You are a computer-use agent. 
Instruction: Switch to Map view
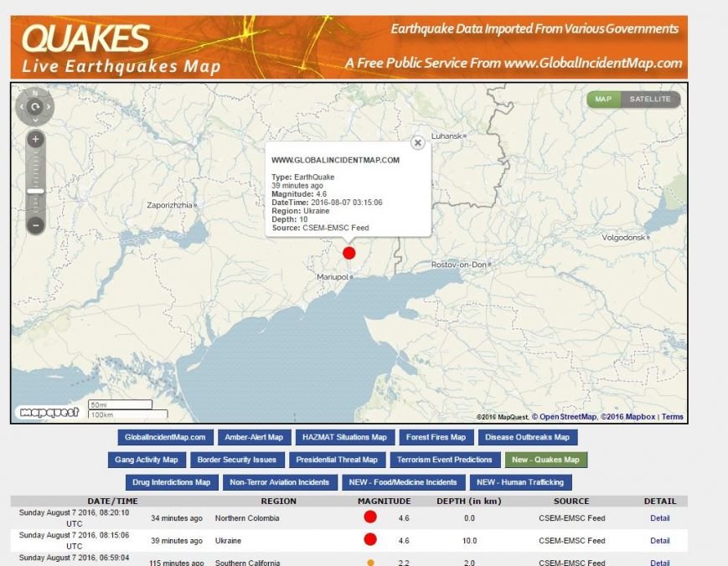[603, 100]
